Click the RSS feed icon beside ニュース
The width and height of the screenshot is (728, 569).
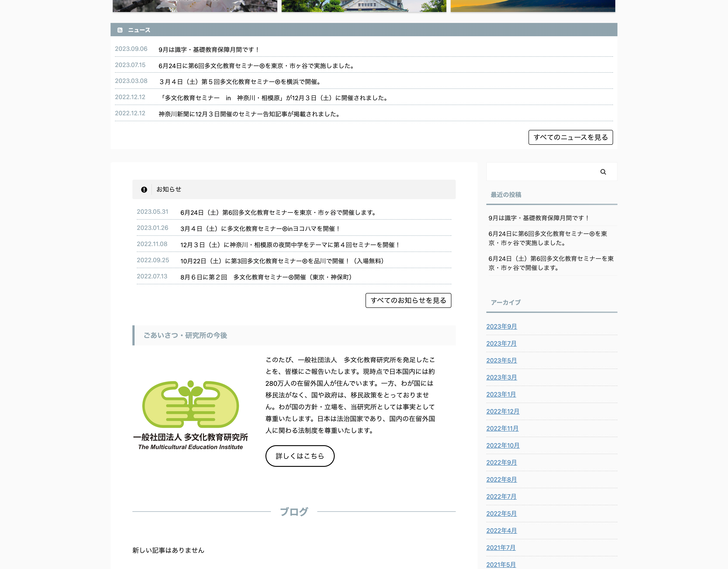click(120, 30)
